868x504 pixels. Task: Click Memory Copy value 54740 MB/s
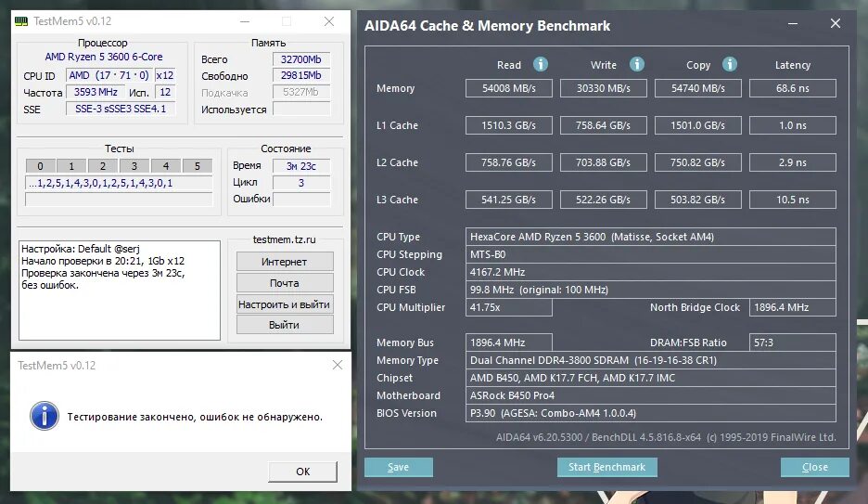(x=698, y=88)
